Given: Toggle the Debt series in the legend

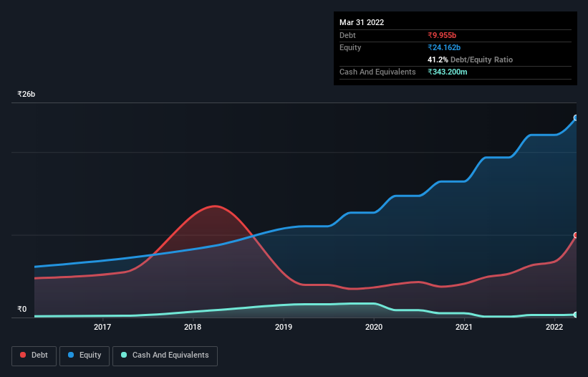Looking at the screenshot, I should pos(34,355).
